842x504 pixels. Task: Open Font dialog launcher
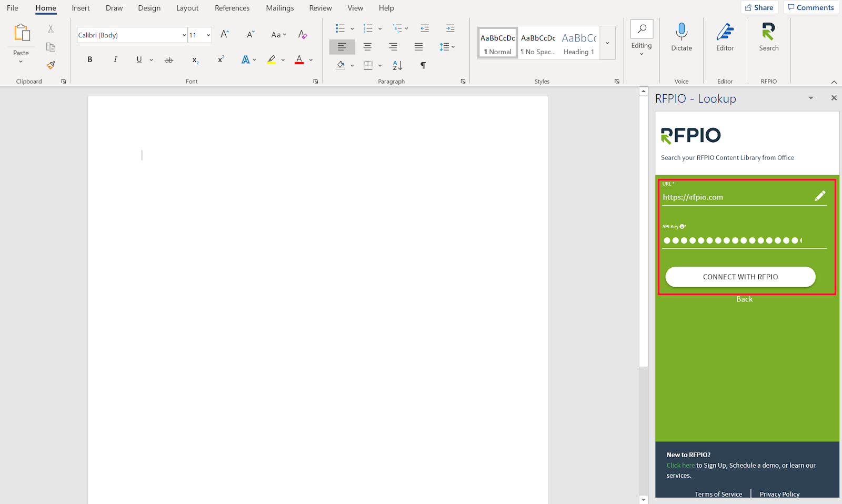[316, 82]
